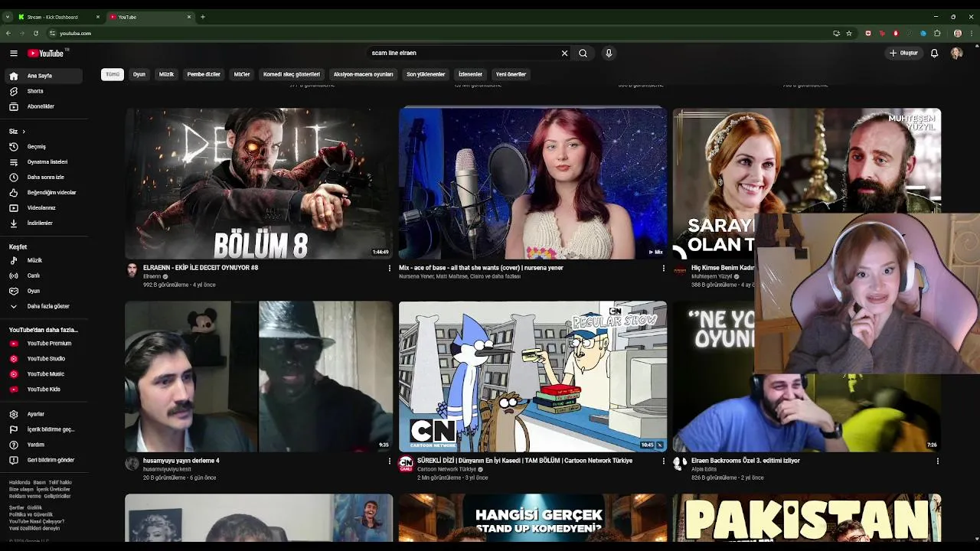980x551 pixels.
Task: Click the magnifier search button
Action: tap(583, 53)
